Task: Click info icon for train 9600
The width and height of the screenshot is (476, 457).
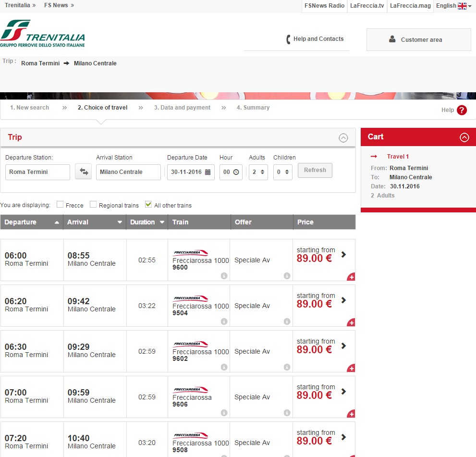Action: point(224,276)
